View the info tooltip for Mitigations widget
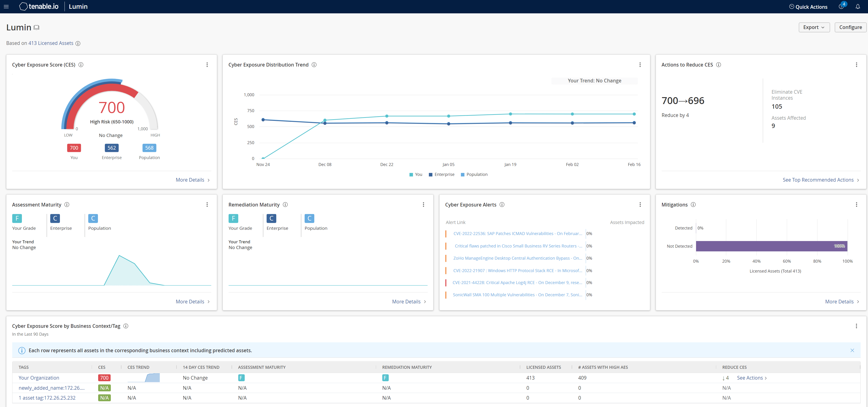The width and height of the screenshot is (868, 407). pos(694,205)
